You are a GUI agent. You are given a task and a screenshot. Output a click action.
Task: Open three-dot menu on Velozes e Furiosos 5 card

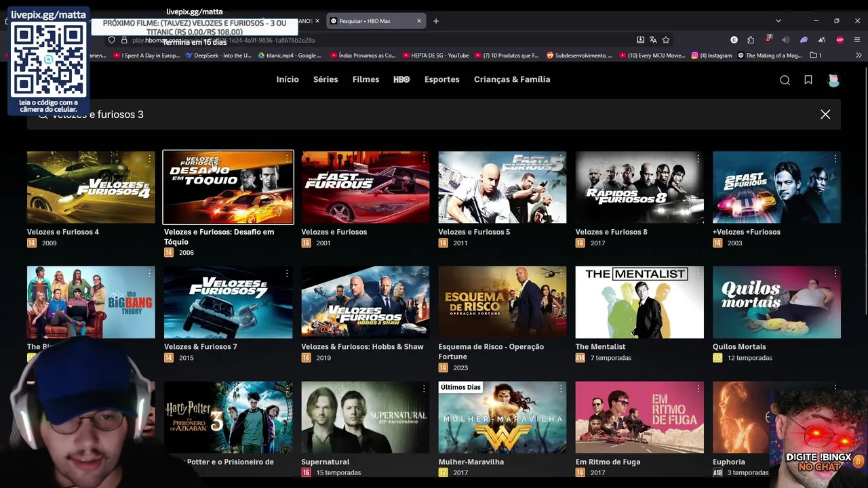coord(561,159)
